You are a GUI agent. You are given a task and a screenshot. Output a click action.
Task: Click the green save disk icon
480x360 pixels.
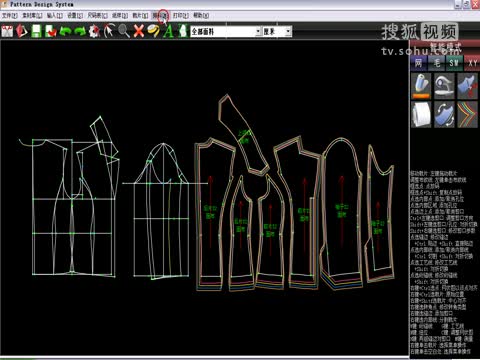(36, 31)
